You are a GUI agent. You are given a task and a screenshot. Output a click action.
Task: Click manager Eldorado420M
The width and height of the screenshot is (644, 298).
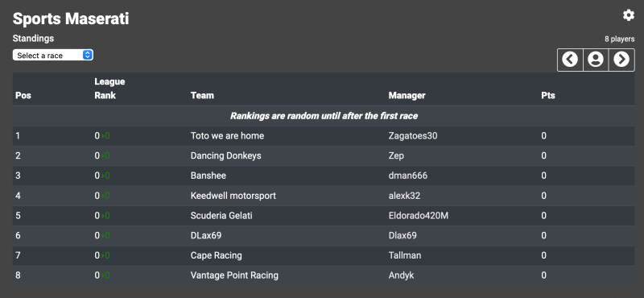pyautogui.click(x=418, y=215)
